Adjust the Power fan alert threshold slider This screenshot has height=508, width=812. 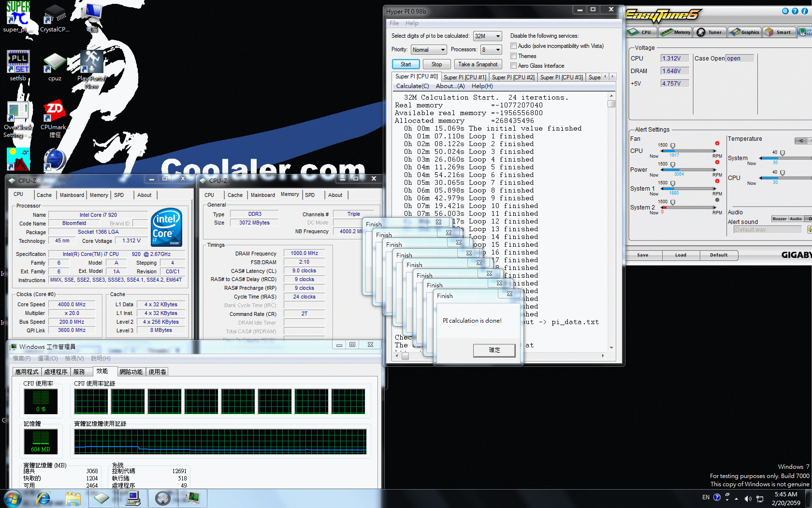point(673,164)
